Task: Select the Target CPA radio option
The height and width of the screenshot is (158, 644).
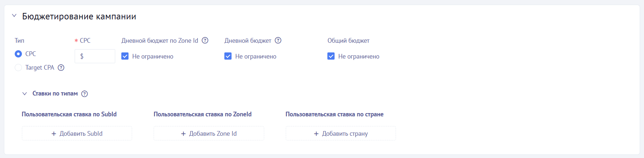Action: coord(18,68)
